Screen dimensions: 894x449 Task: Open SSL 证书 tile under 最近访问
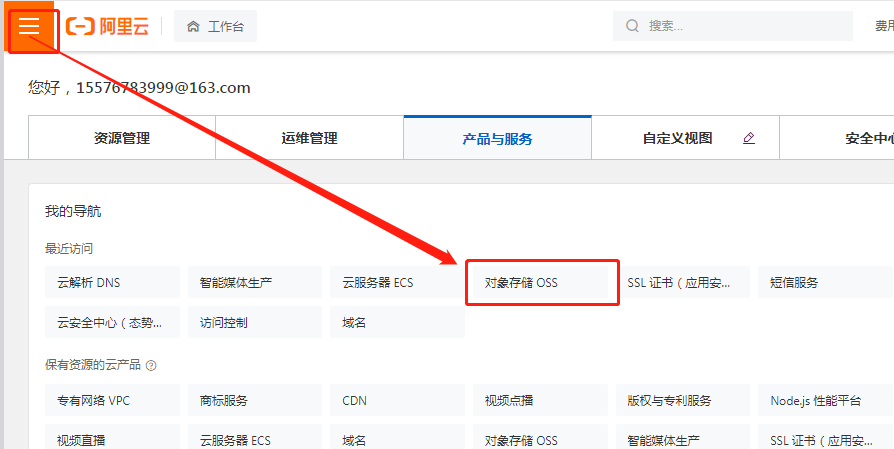(683, 282)
